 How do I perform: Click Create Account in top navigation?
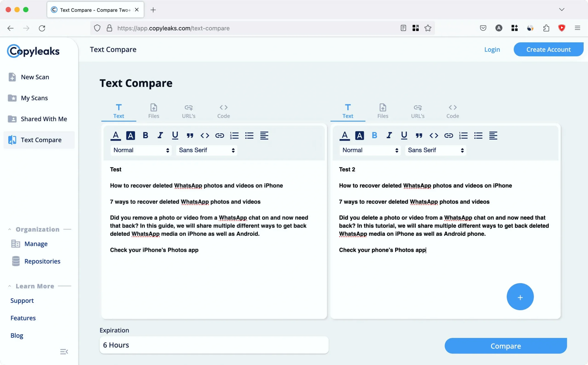tap(548, 49)
